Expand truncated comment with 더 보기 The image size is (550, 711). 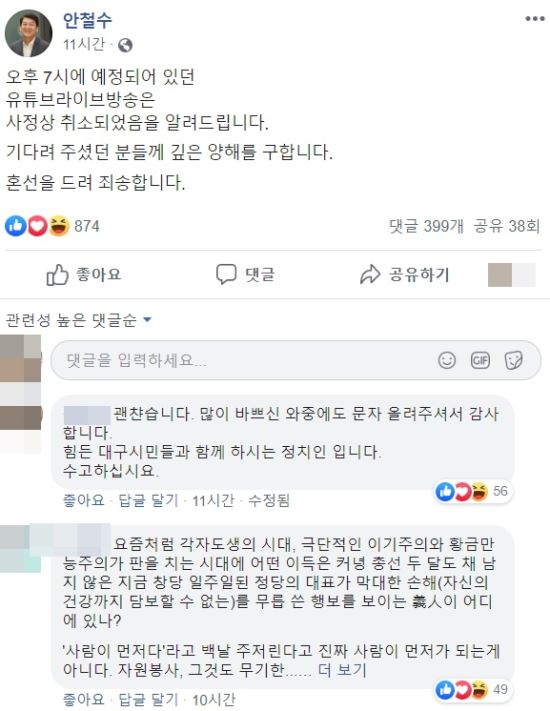coord(342,670)
